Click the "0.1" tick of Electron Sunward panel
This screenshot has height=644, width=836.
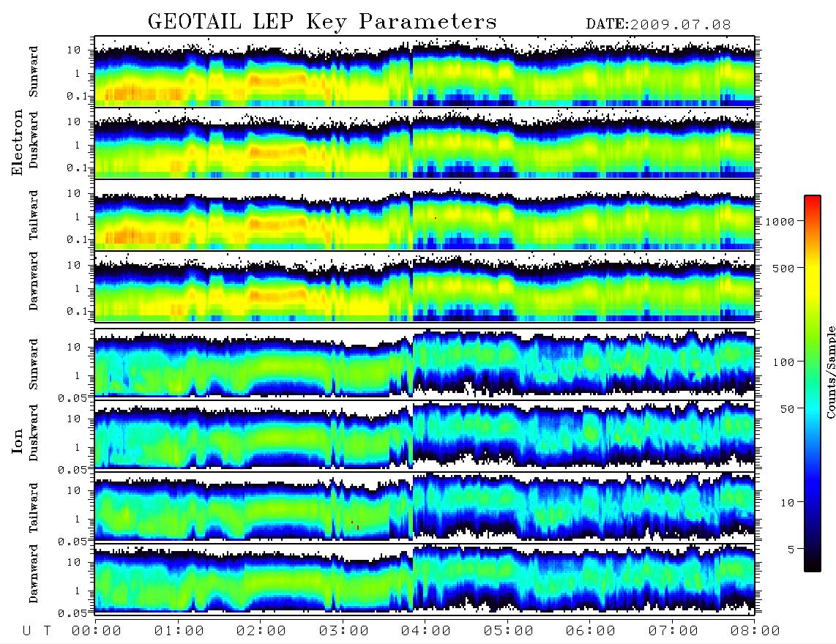77,96
